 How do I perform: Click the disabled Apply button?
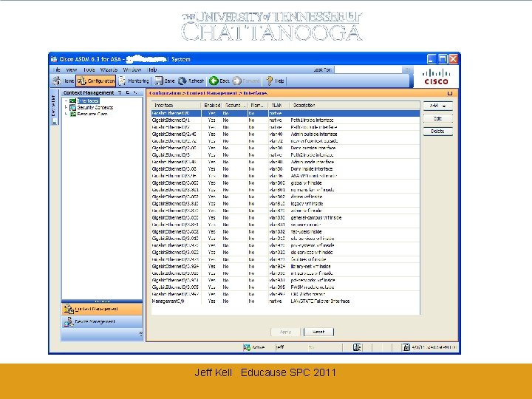tap(285, 332)
